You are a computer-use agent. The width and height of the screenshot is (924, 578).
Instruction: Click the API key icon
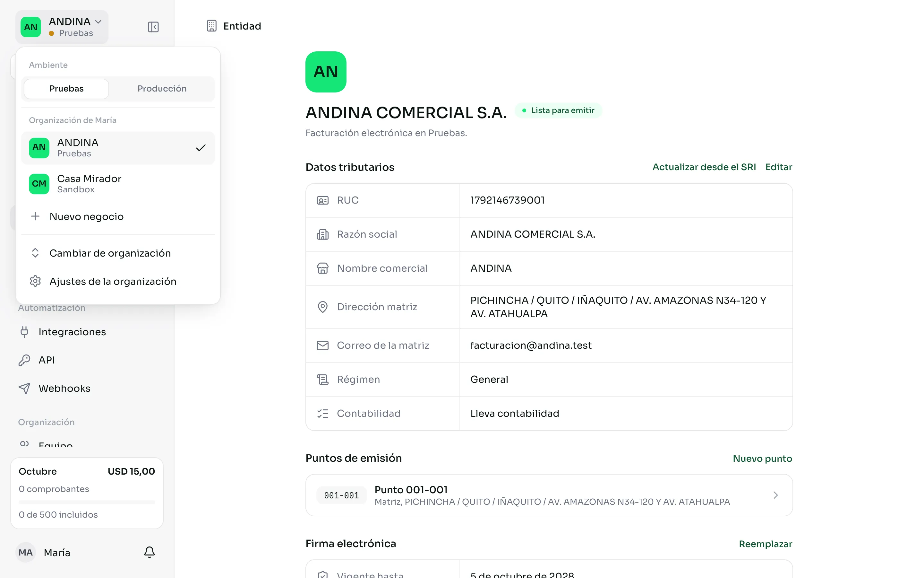tap(24, 360)
